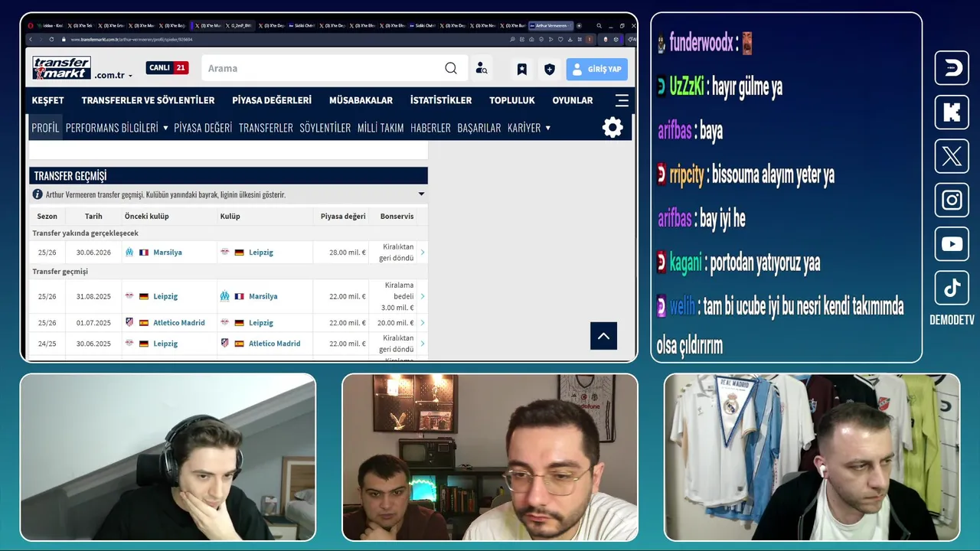Click Marsilya club crest in 30.06.2026 row
This screenshot has width=980, height=551.
tap(129, 252)
